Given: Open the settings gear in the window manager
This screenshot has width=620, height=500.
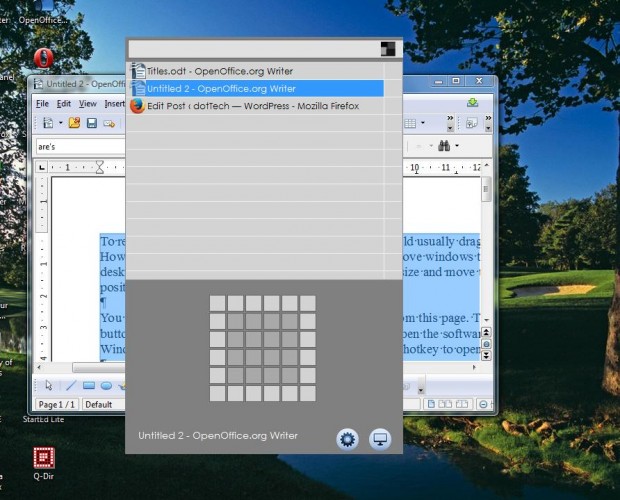Looking at the screenshot, I should click(x=347, y=438).
